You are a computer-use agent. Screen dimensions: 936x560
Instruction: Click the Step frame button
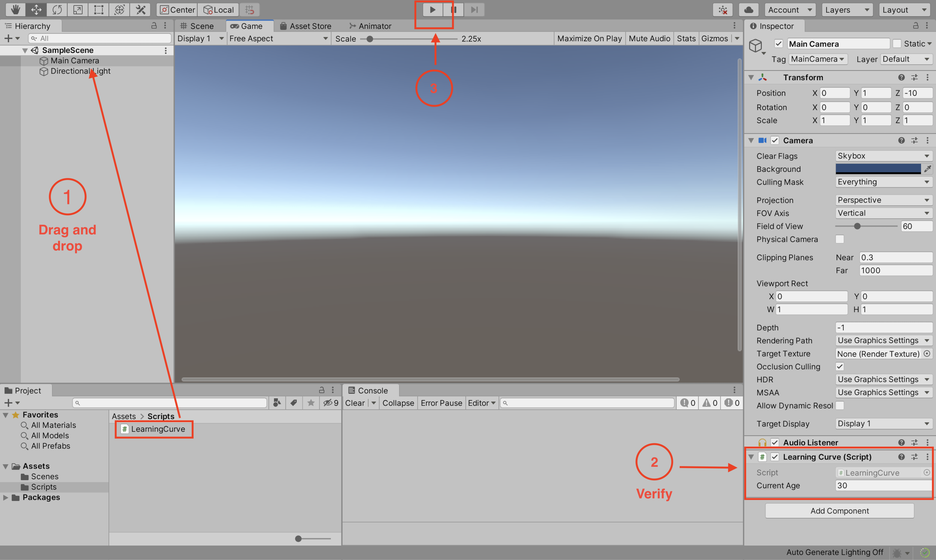pyautogui.click(x=474, y=9)
